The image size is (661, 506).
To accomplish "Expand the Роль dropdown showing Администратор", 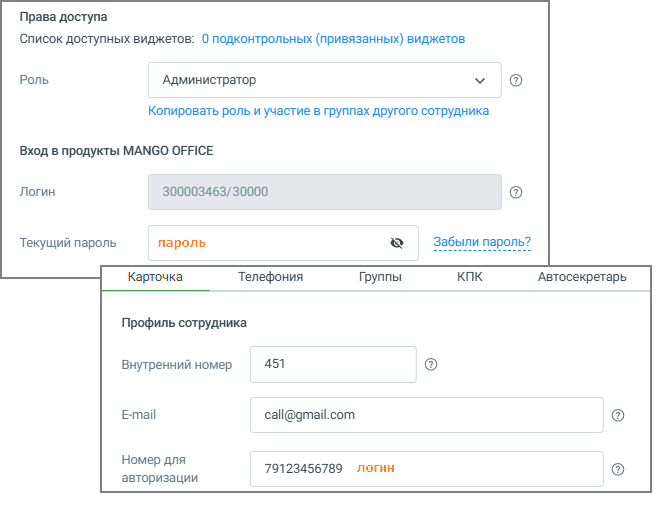I will pyautogui.click(x=325, y=80).
